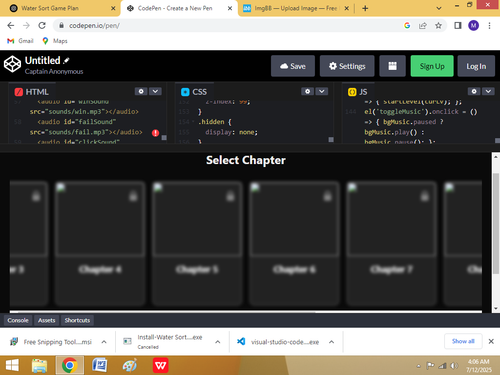Expand JS editor dropdown chevron
This screenshot has height=375, width=500.
click(488, 91)
